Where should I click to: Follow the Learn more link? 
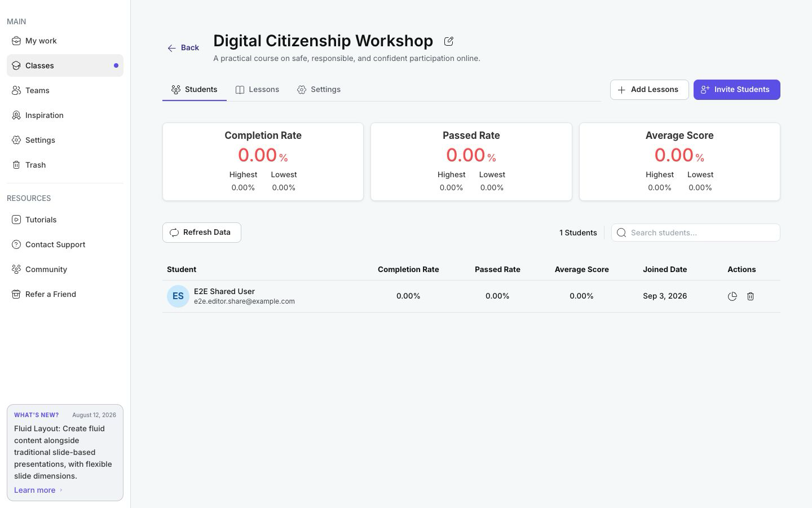(38, 490)
